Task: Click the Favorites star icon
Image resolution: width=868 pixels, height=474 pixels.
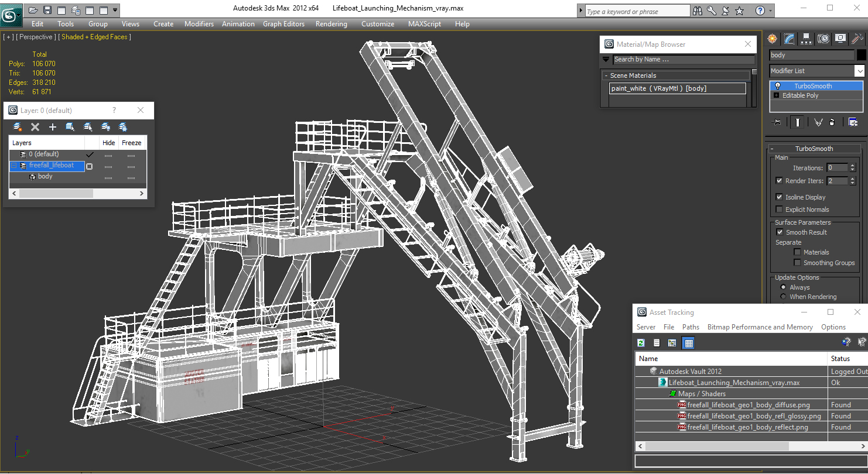Action: (739, 11)
